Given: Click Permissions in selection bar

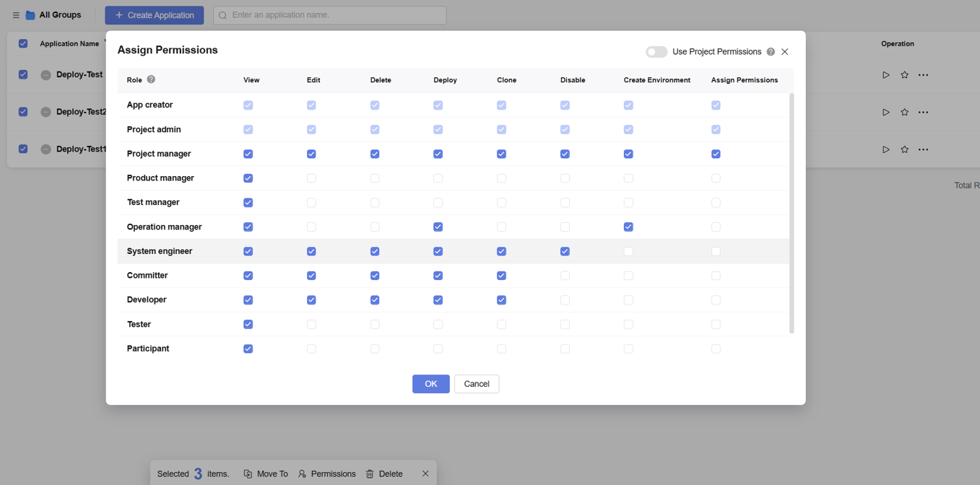Looking at the screenshot, I should 326,474.
